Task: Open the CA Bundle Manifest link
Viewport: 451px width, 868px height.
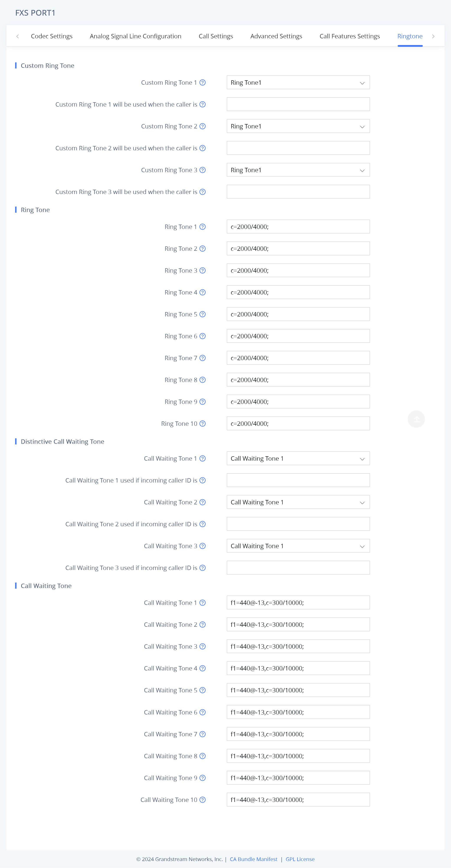Action: pyautogui.click(x=253, y=859)
